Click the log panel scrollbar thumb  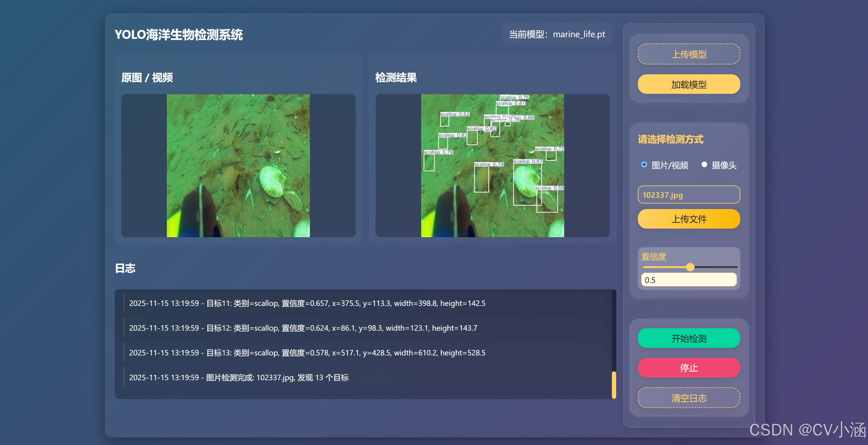[614, 385]
